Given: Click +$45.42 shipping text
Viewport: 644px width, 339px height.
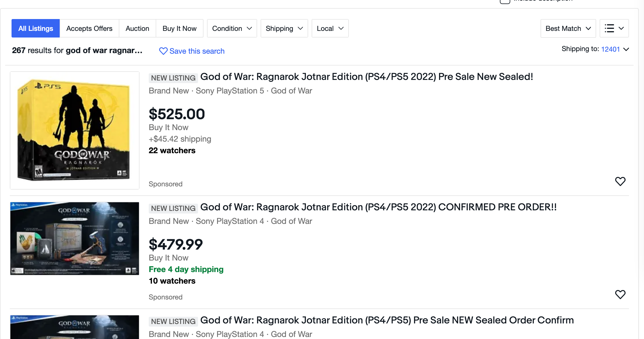Looking at the screenshot, I should pyautogui.click(x=180, y=139).
